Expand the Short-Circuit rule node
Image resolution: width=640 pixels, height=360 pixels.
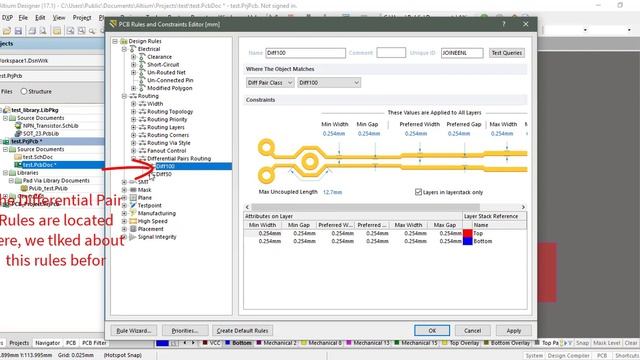pos(133,64)
